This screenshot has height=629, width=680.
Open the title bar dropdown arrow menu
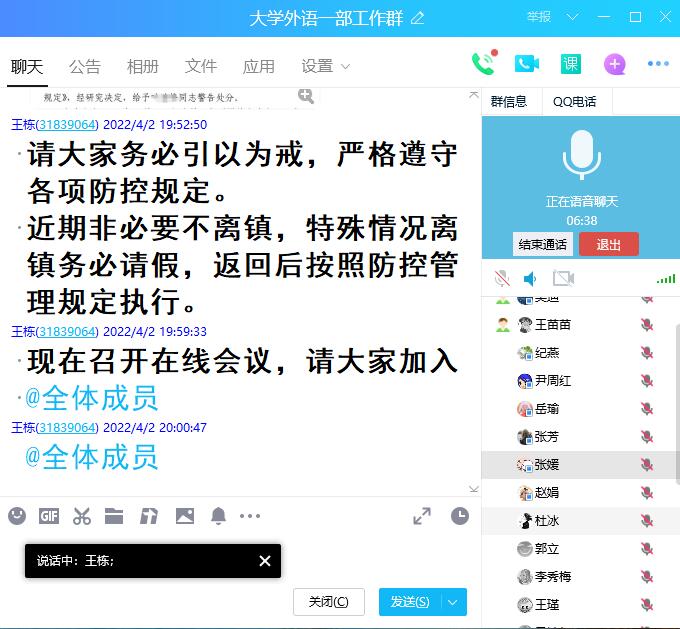(x=573, y=17)
